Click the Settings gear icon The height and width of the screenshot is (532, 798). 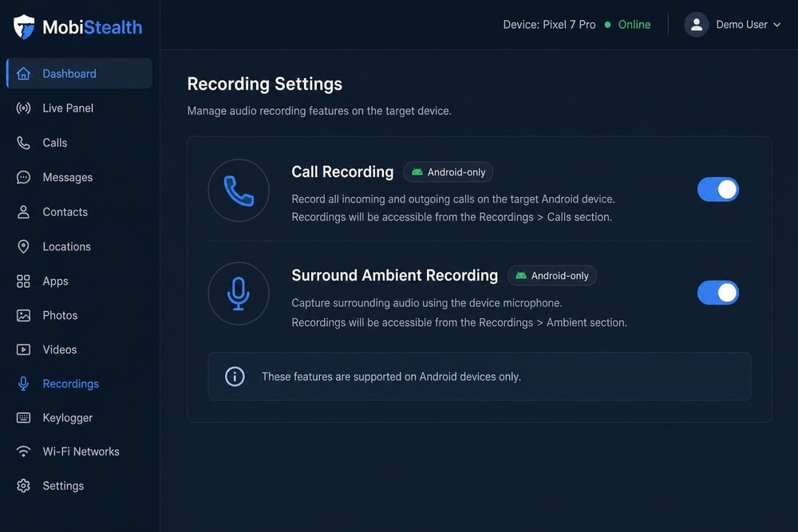[x=23, y=486]
